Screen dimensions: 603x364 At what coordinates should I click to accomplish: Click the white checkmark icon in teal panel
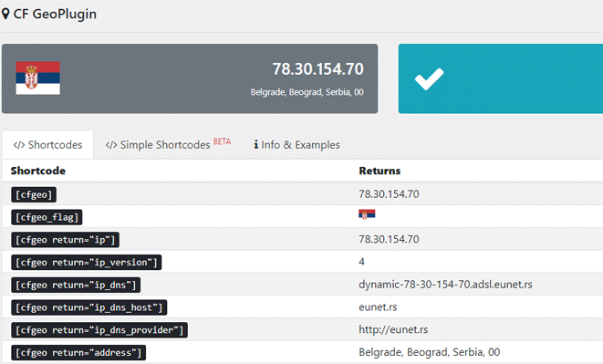click(x=429, y=78)
